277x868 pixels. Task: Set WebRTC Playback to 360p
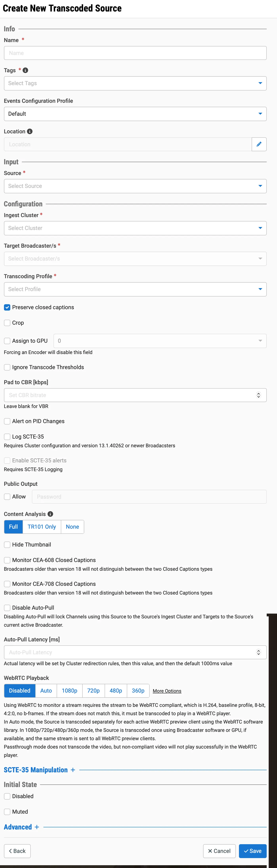point(138,691)
